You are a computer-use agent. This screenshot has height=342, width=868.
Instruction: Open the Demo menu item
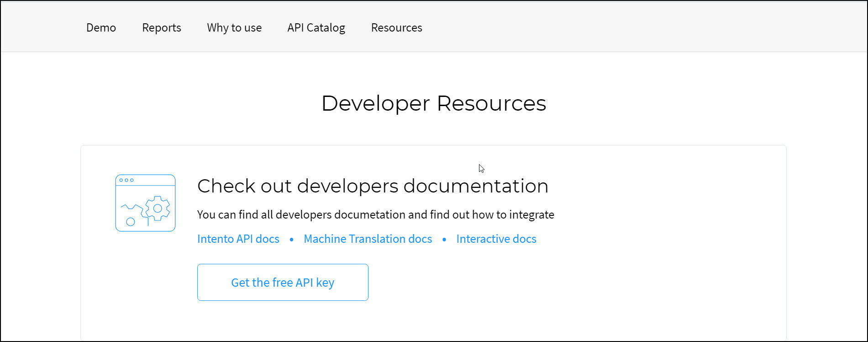coord(101,28)
